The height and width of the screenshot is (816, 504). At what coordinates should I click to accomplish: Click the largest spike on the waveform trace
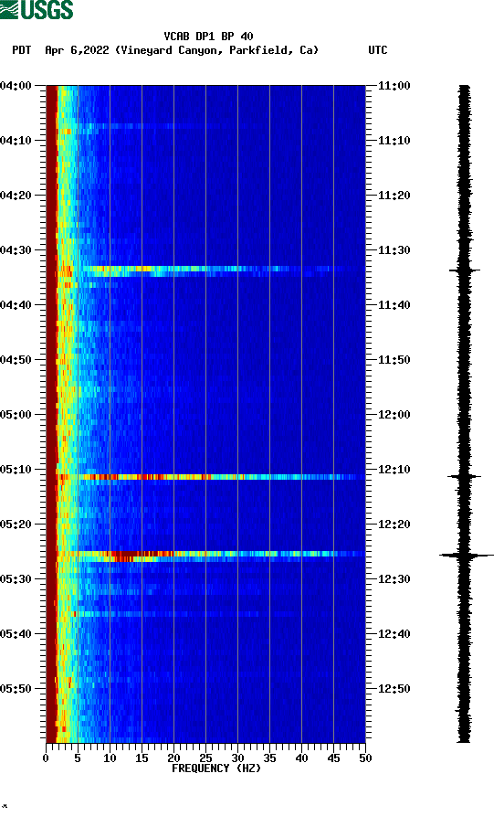pos(466,556)
